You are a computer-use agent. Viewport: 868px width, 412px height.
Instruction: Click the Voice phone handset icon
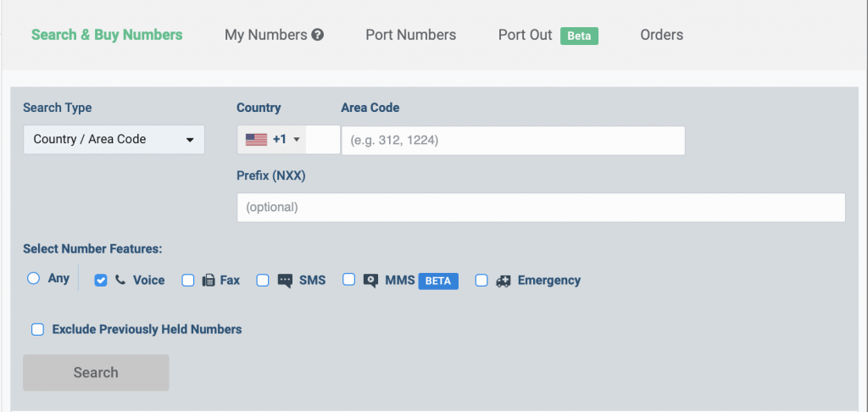click(x=120, y=281)
